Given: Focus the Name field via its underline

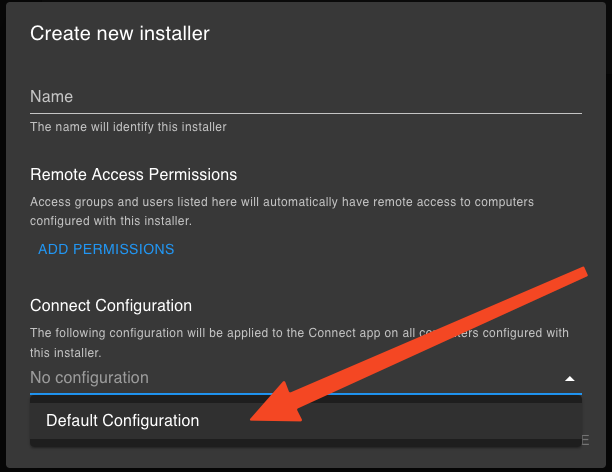Looking at the screenshot, I should pyautogui.click(x=306, y=114).
